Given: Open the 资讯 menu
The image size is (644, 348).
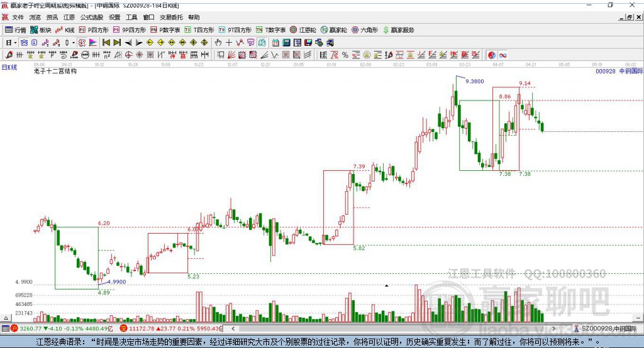Looking at the screenshot, I should coord(52,17).
